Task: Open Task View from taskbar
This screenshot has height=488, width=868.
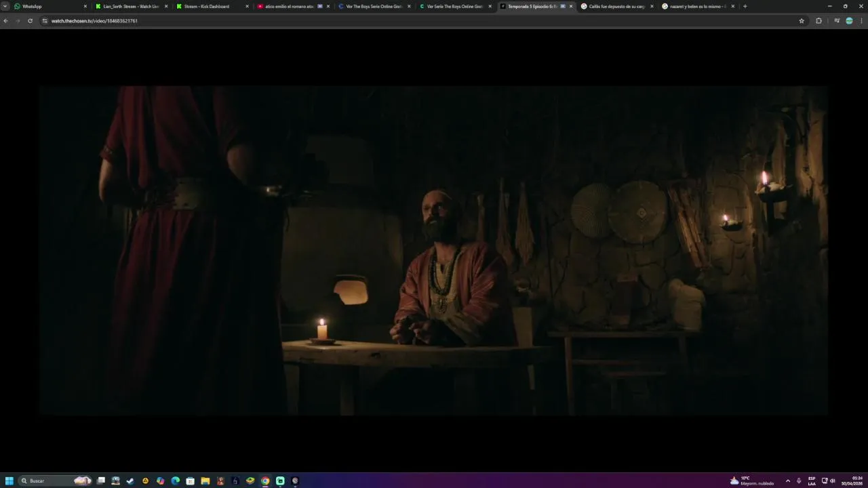Action: [101, 481]
